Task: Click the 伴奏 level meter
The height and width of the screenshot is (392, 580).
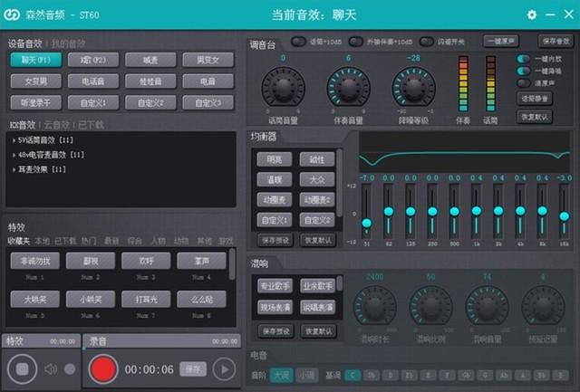Action: [x=463, y=83]
